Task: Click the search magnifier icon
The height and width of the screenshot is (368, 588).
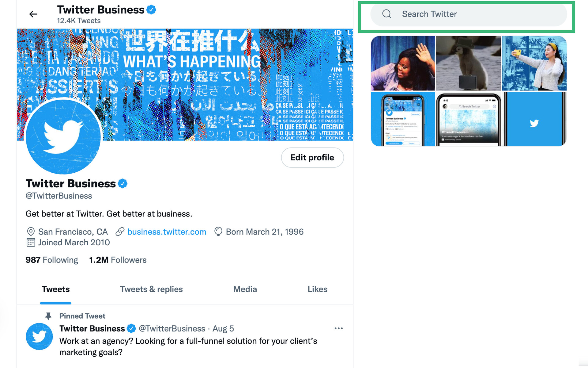Action: tap(386, 14)
